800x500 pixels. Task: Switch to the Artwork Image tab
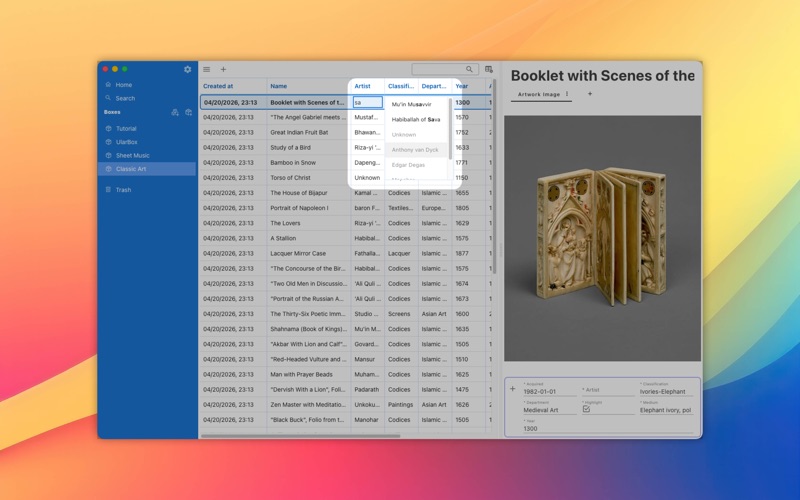point(539,94)
